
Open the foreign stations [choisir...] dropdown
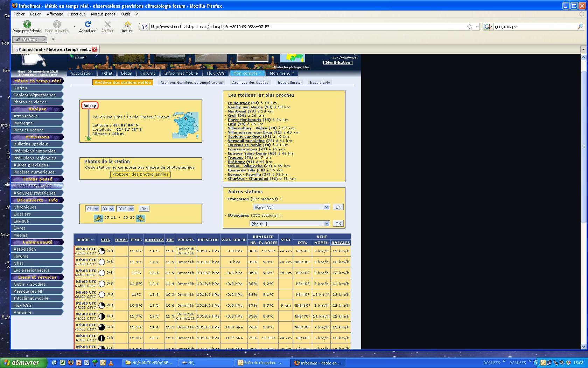pyautogui.click(x=289, y=224)
